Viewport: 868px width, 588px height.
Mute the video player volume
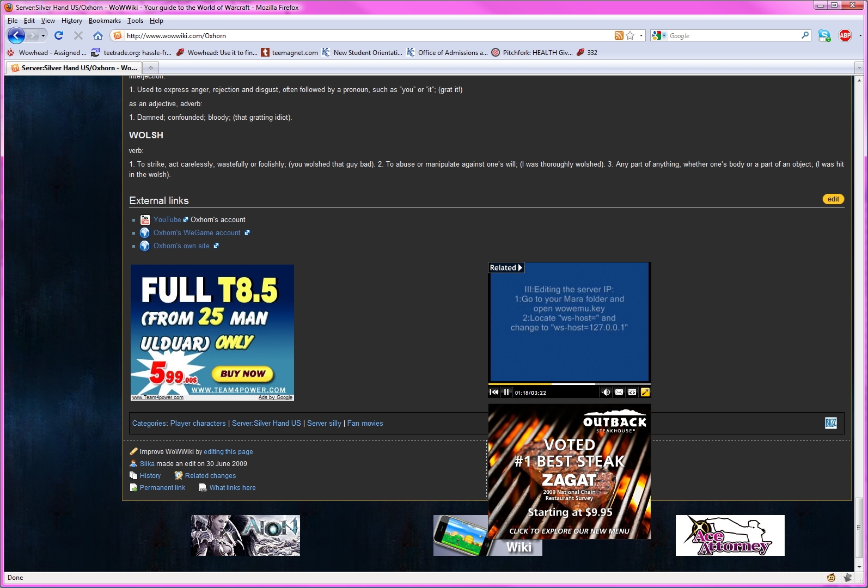[606, 392]
